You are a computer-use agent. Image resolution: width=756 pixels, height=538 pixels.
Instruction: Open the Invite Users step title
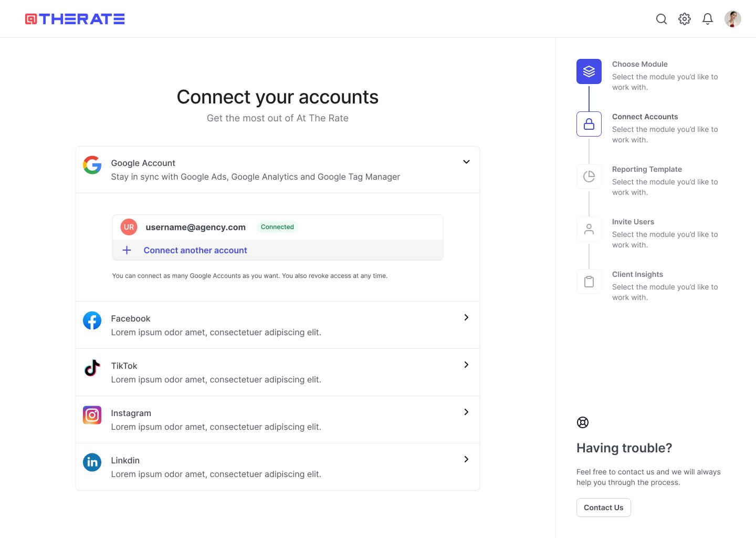[633, 222]
